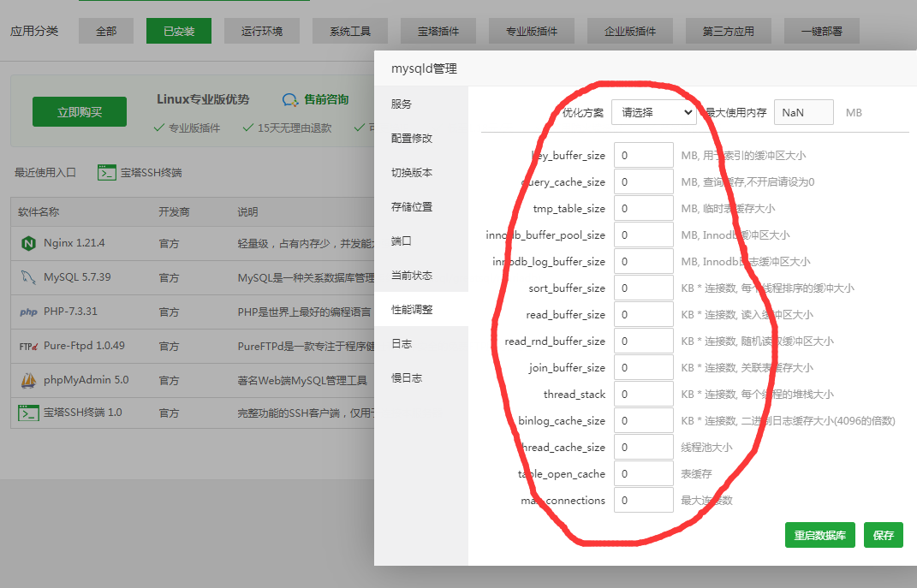This screenshot has height=588, width=917.
Task: Focus the max_connections input
Action: [643, 501]
